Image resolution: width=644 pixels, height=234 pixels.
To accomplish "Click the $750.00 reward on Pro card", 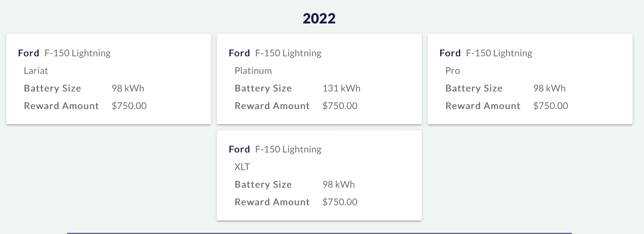I will tap(550, 106).
